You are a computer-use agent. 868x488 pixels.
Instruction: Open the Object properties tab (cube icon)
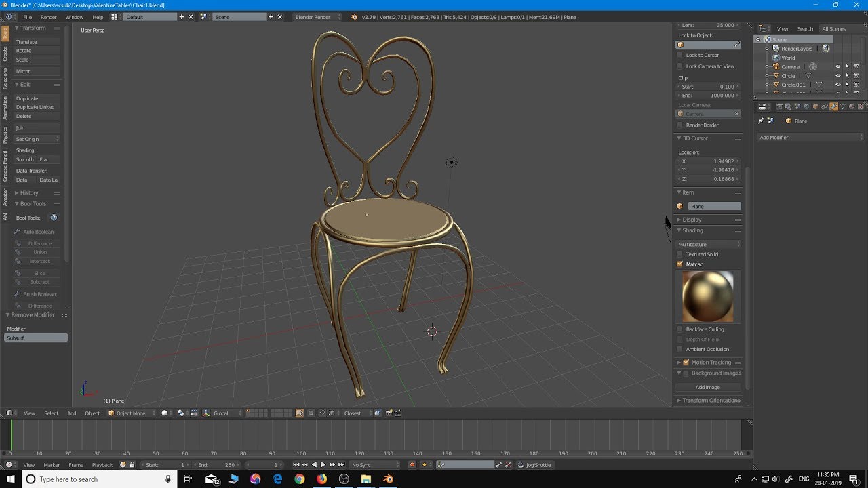click(x=816, y=106)
